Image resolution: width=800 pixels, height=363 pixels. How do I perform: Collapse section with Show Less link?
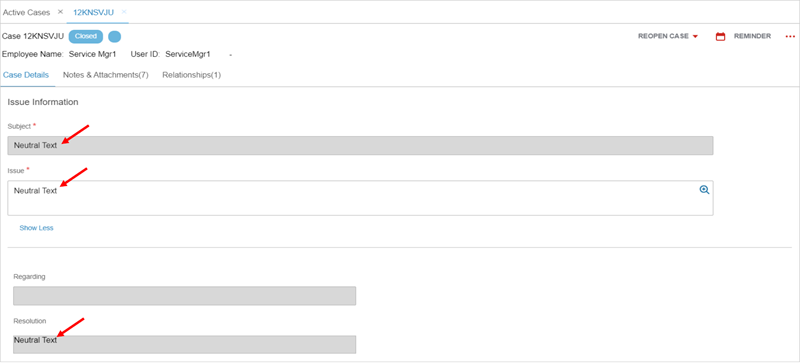36,228
